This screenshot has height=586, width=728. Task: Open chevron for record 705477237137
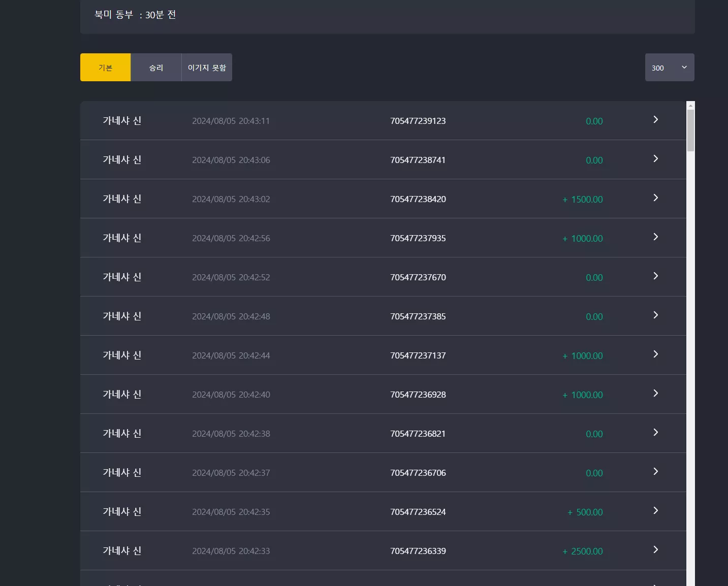655,354
